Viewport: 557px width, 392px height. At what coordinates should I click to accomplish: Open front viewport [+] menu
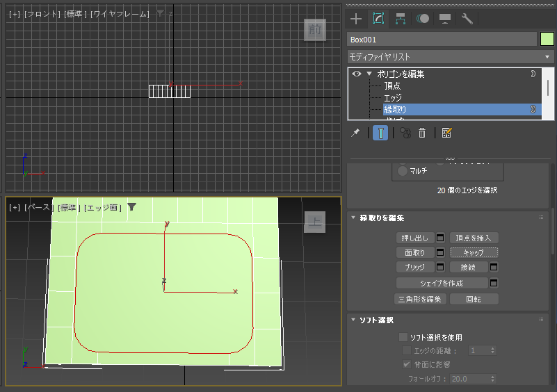click(15, 14)
